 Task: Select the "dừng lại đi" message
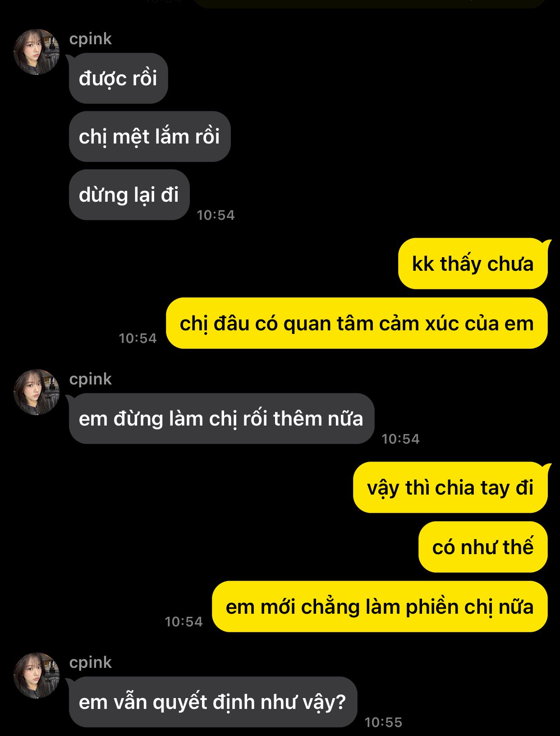click(x=129, y=195)
